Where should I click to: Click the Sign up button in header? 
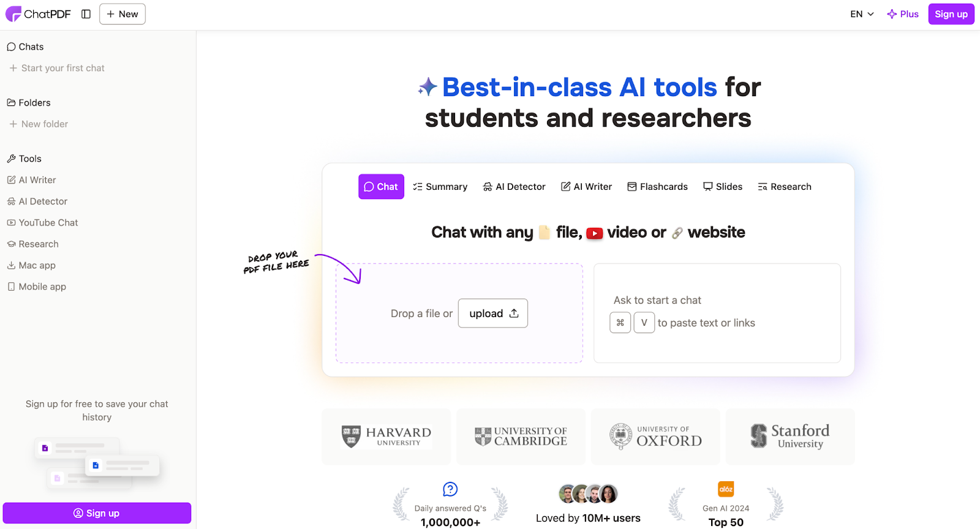click(951, 14)
